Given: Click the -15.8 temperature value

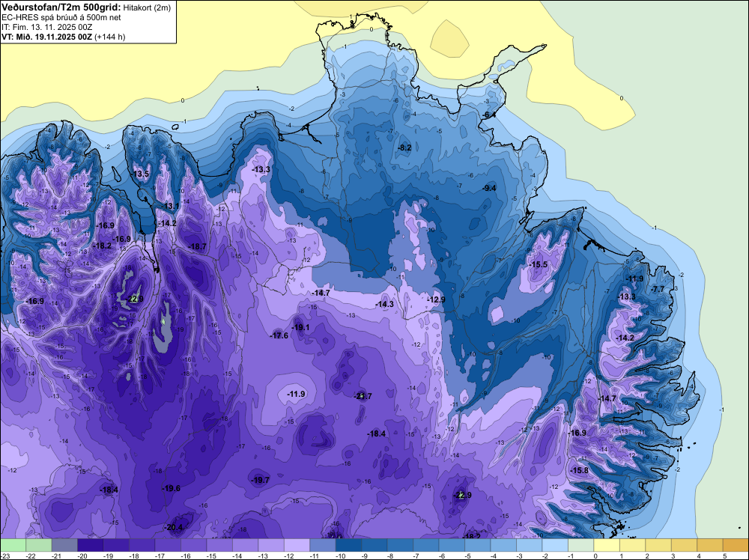Looking at the screenshot, I should [x=580, y=470].
